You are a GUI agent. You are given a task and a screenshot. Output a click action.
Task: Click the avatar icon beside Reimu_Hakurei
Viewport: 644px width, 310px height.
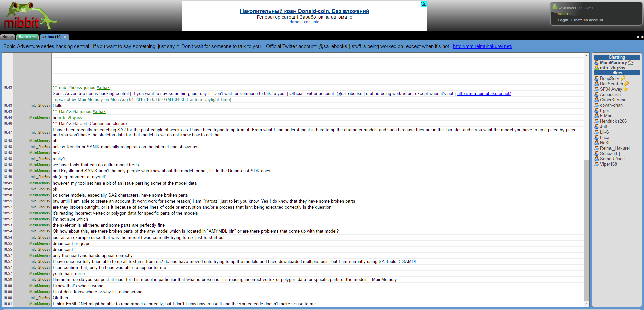(597, 148)
